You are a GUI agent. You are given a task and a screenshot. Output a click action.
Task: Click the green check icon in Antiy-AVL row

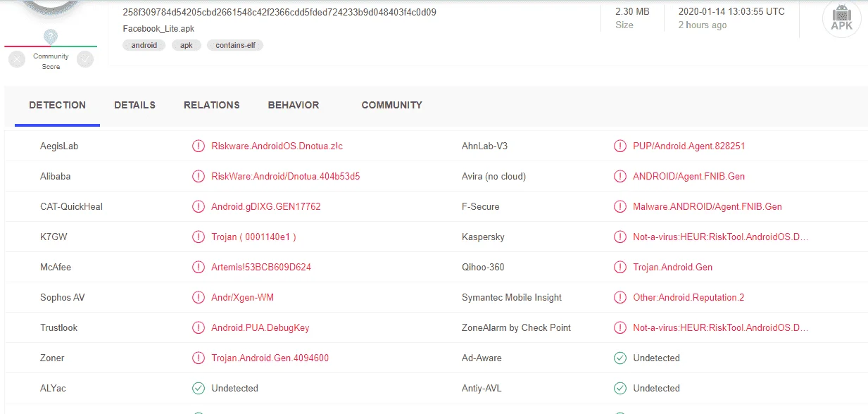tap(620, 388)
